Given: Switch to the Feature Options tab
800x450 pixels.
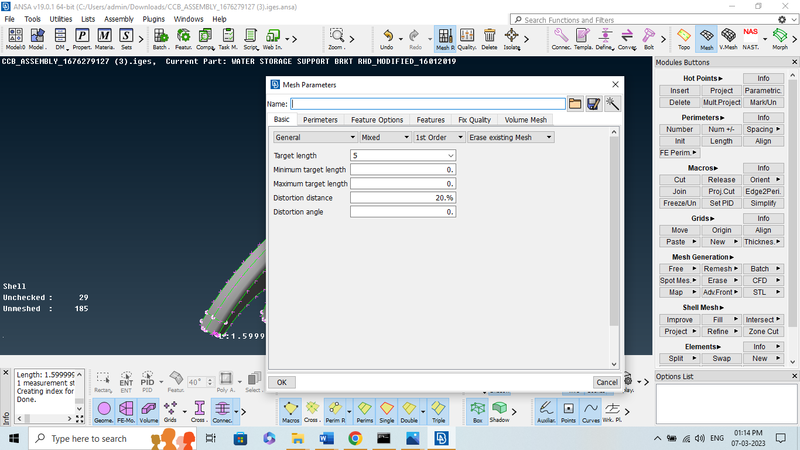Looking at the screenshot, I should click(377, 120).
